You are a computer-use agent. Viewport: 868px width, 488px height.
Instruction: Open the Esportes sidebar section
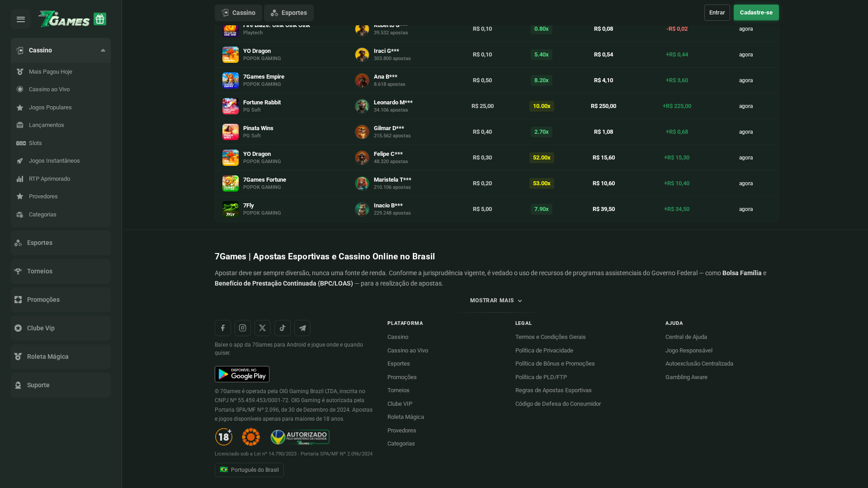[61, 243]
